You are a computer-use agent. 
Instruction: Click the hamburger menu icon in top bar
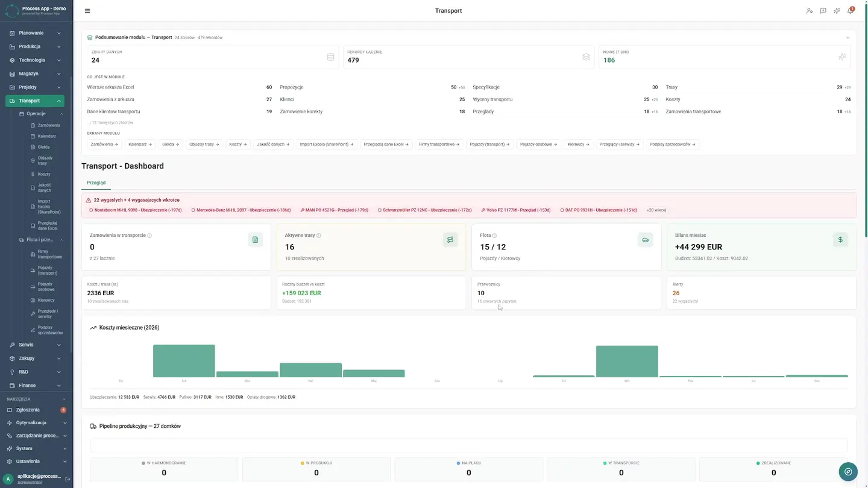[87, 11]
